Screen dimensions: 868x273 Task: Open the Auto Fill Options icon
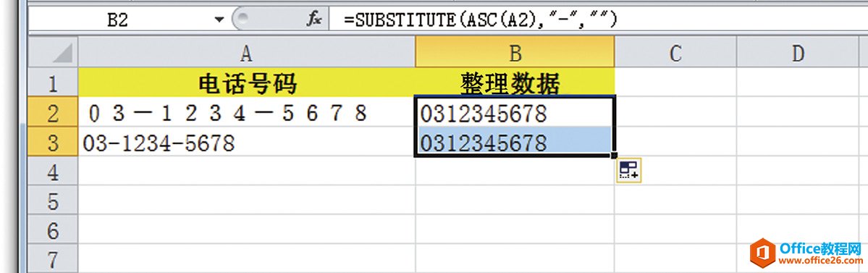(x=628, y=171)
